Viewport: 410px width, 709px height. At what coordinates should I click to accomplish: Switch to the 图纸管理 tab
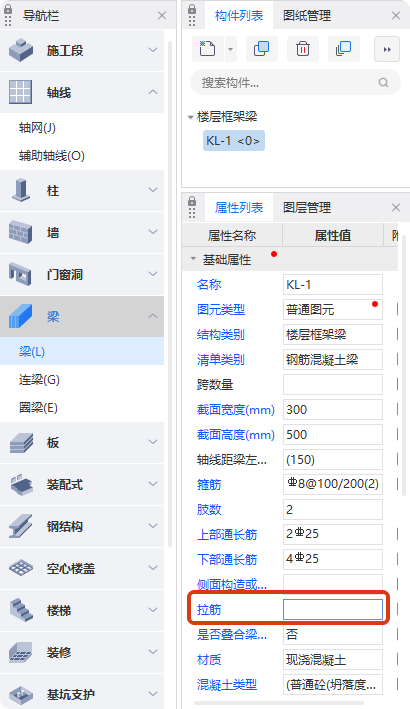[307, 16]
